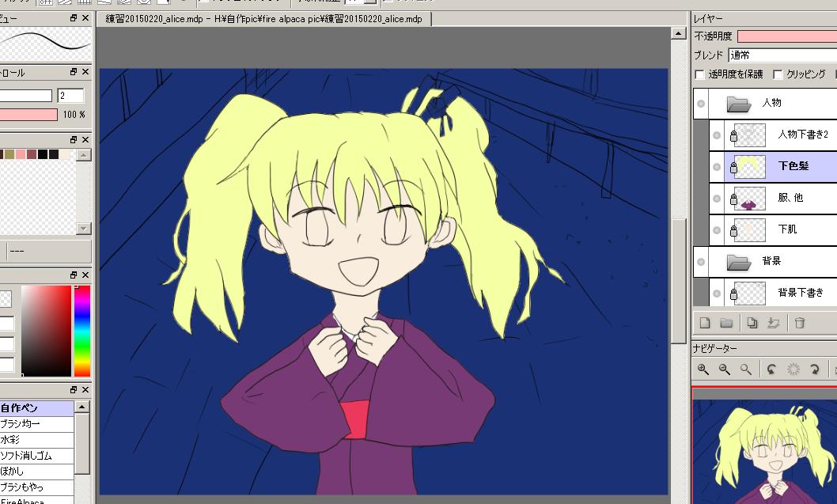This screenshot has width=837, height=504.
Task: Add a new layer folder
Action: click(726, 323)
